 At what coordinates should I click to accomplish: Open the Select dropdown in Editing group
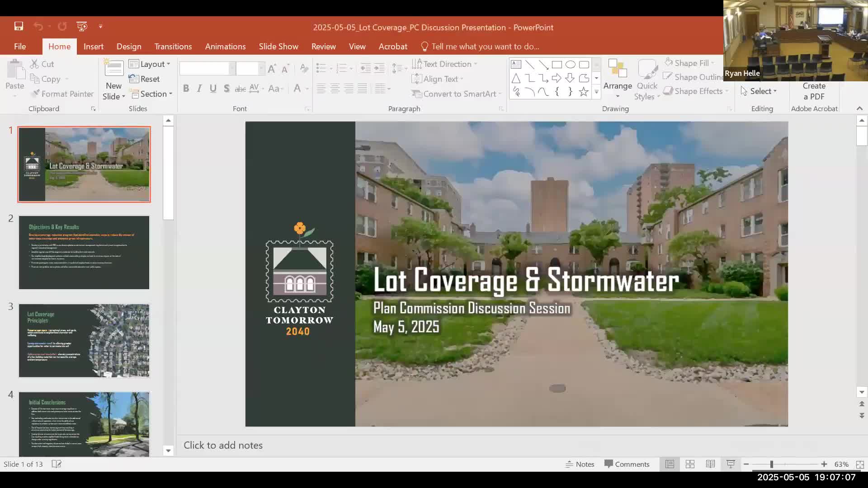coord(759,91)
